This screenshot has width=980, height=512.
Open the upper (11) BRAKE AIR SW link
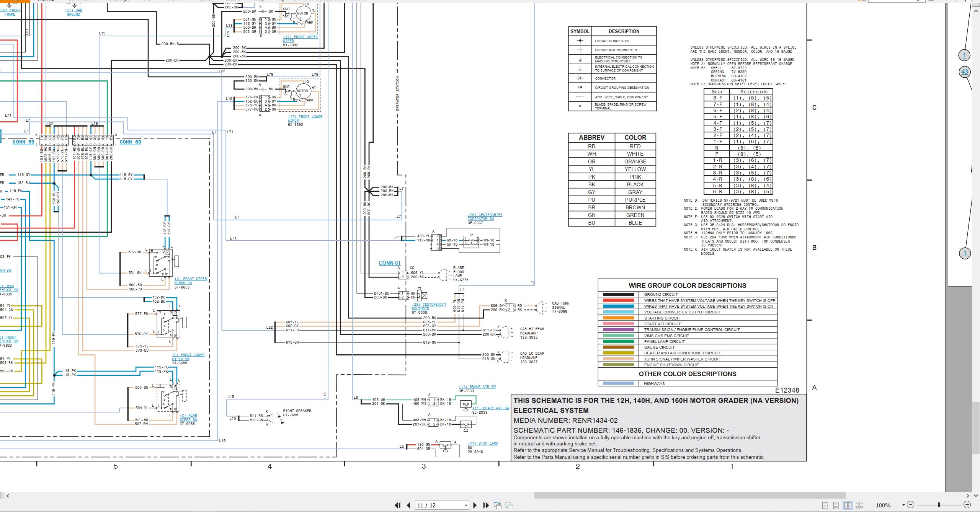pyautogui.click(x=477, y=386)
